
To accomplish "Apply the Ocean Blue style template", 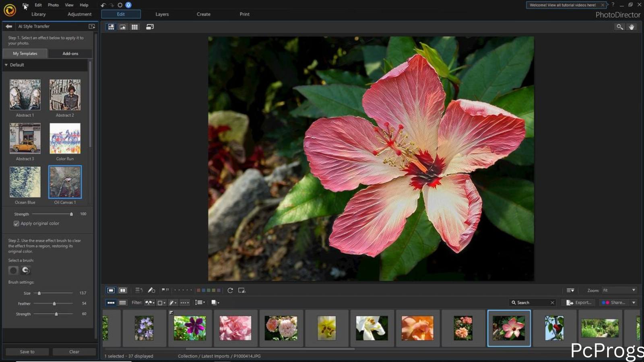I will coord(25,182).
